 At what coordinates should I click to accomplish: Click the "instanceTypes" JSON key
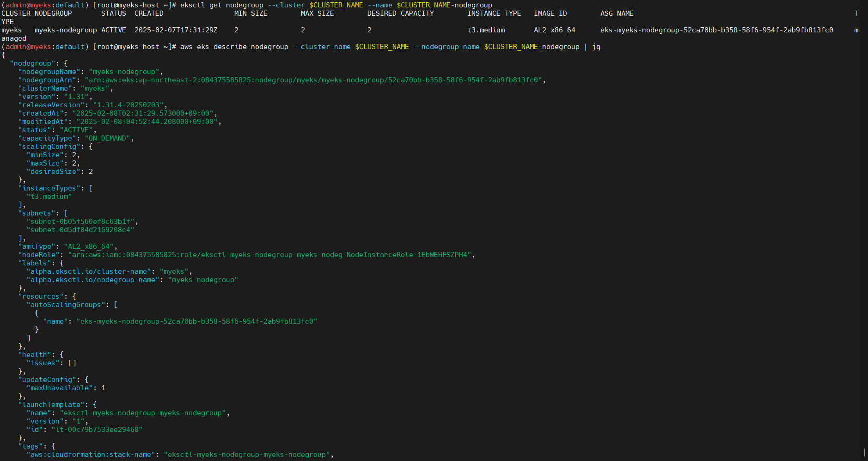49,188
